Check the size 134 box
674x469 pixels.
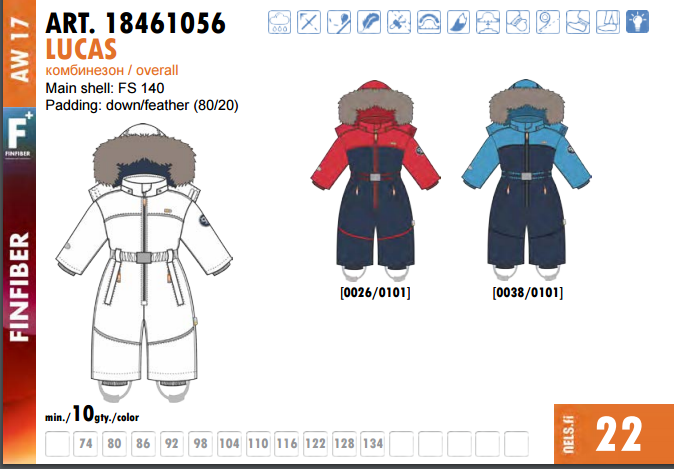373,444
